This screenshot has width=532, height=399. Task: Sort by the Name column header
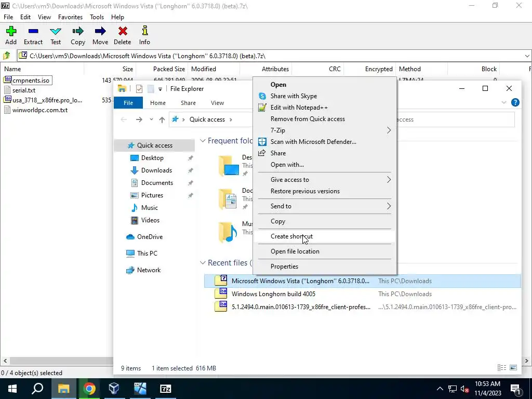point(12,69)
